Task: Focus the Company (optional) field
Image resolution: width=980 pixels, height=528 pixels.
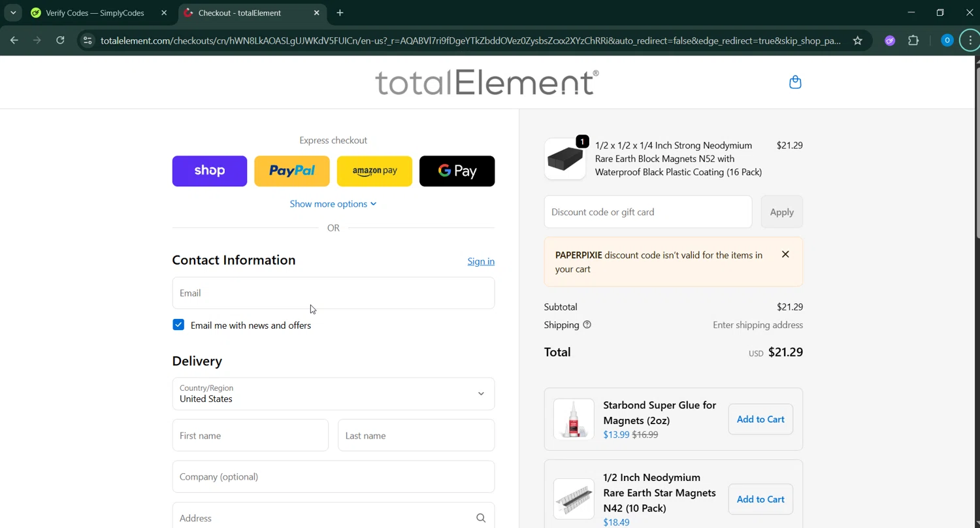Action: point(333,476)
